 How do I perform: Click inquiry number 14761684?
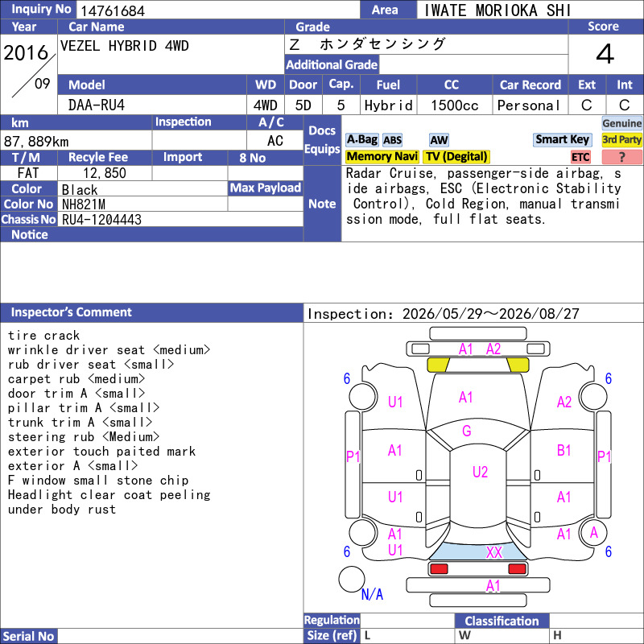pyautogui.click(x=113, y=10)
